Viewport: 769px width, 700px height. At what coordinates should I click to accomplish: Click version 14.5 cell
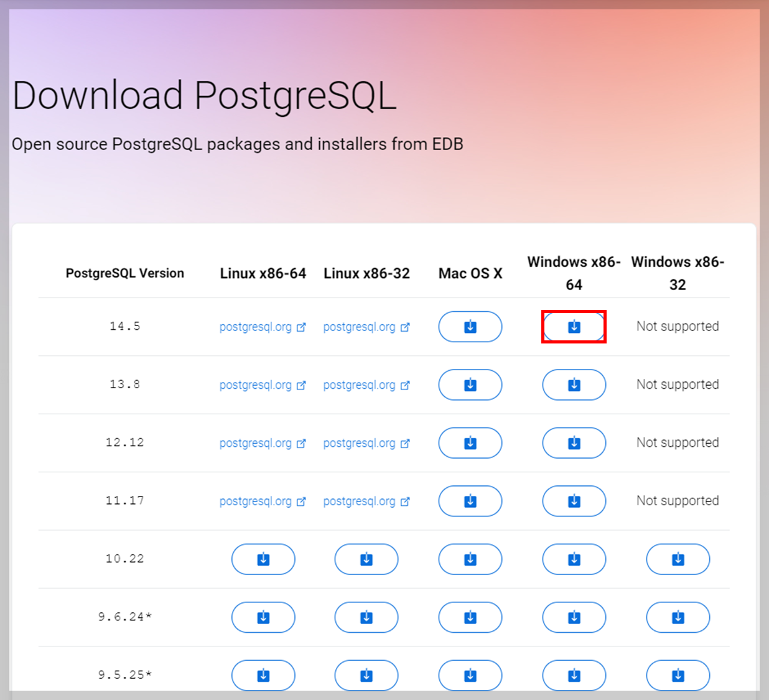pyautogui.click(x=125, y=326)
